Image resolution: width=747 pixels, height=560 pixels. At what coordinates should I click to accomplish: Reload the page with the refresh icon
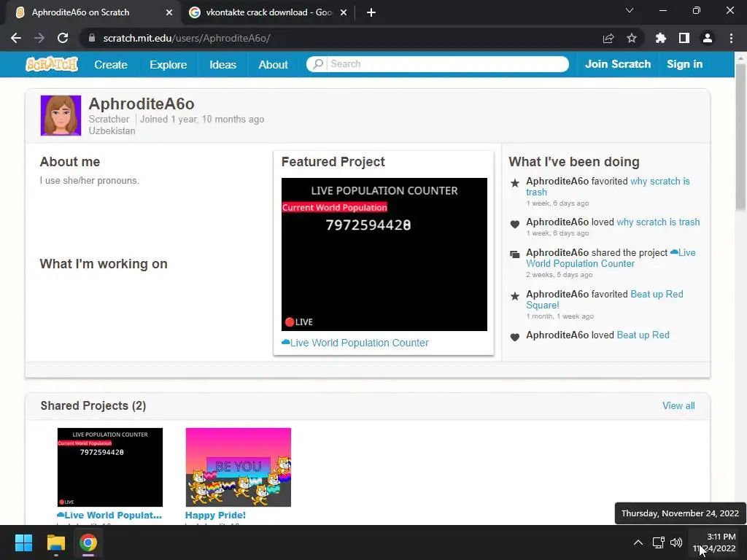click(x=63, y=38)
